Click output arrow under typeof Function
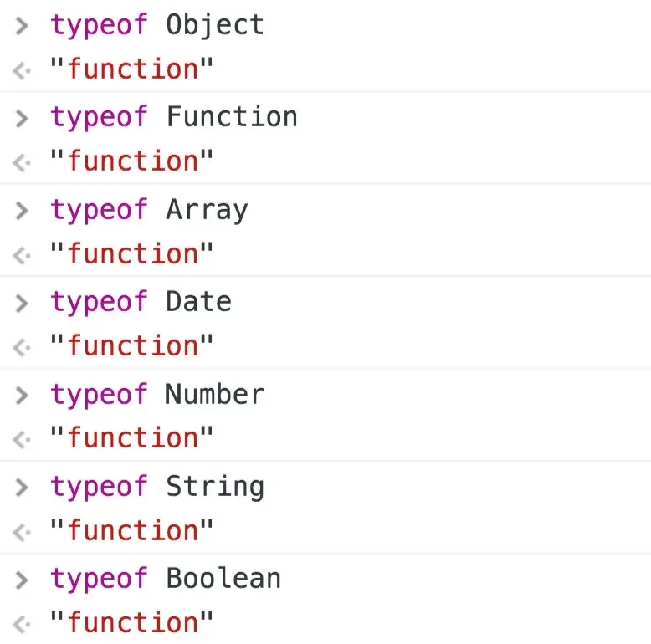Image resolution: width=651 pixels, height=644 pixels. click(22, 162)
